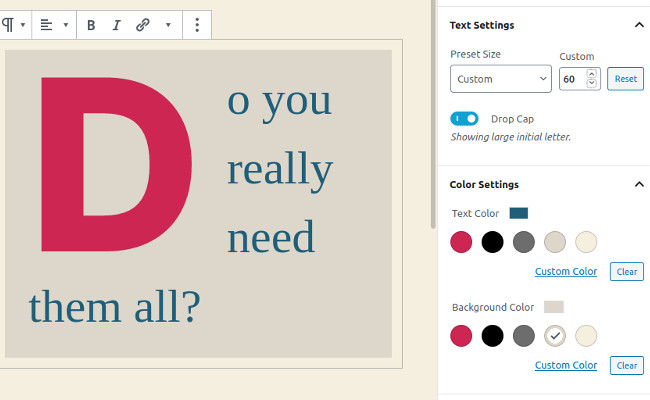The image size is (650, 400).
Task: Clear the background color
Action: pyautogui.click(x=626, y=365)
